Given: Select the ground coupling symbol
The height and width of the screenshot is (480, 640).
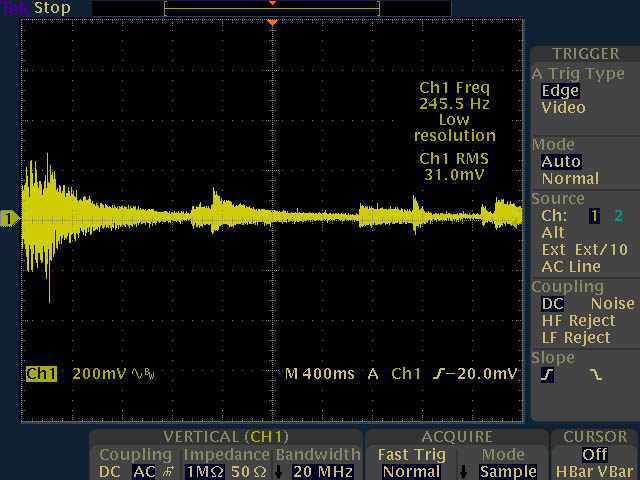Looking at the screenshot, I should click(x=168, y=471).
